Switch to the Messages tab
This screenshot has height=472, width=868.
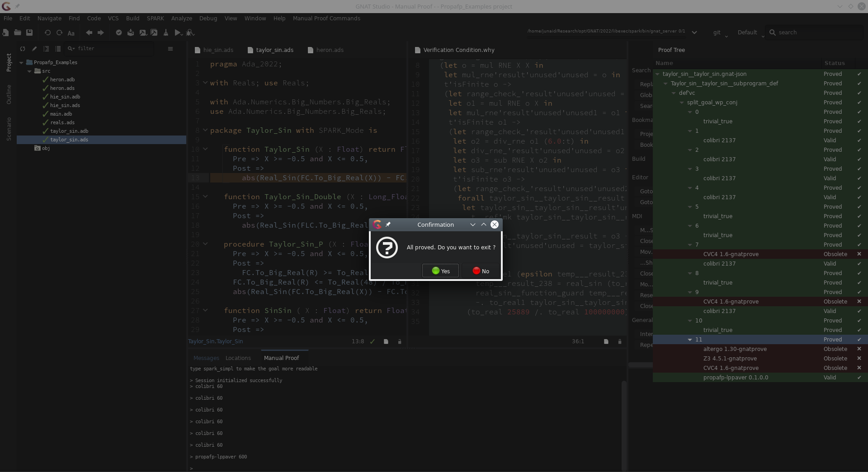[x=206, y=358]
